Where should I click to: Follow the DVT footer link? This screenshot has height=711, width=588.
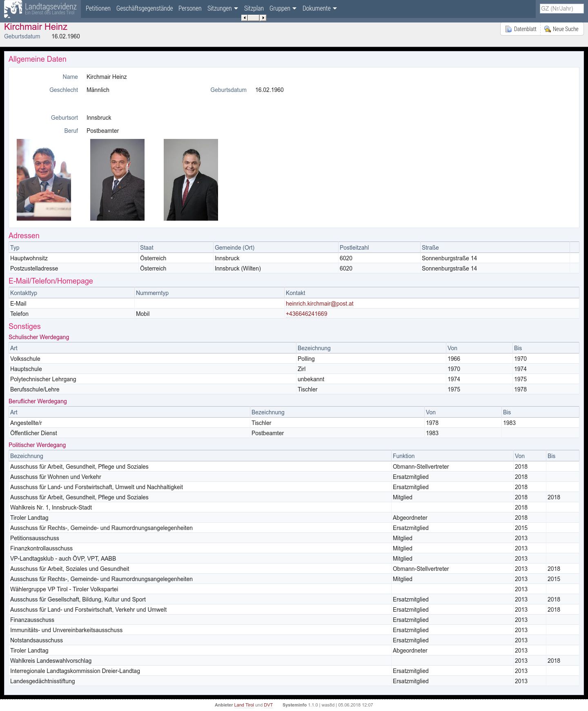[x=268, y=705]
